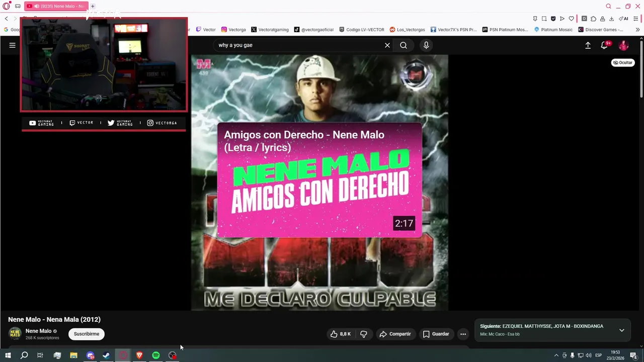This screenshot has width=644, height=362.
Task: Show more bookmarks with double chevron
Action: [637, 30]
